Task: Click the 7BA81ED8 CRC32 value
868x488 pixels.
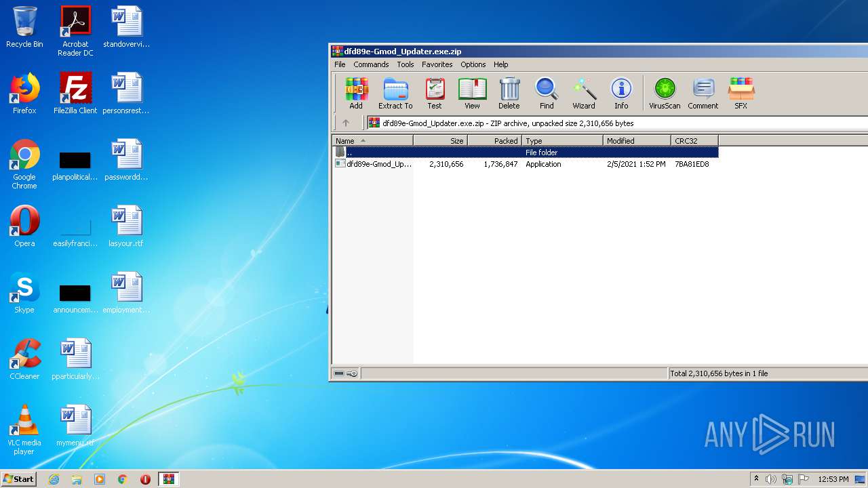Action: [x=692, y=164]
